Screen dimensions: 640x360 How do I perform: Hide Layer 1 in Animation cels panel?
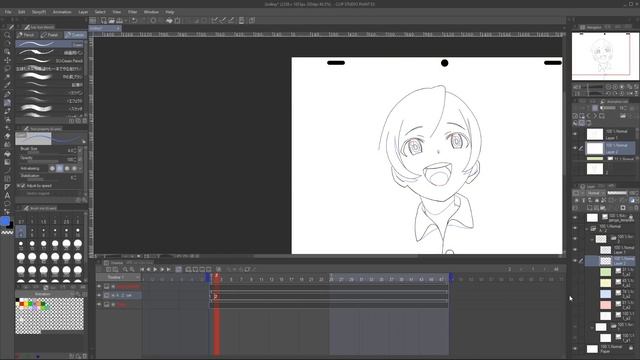(x=575, y=134)
